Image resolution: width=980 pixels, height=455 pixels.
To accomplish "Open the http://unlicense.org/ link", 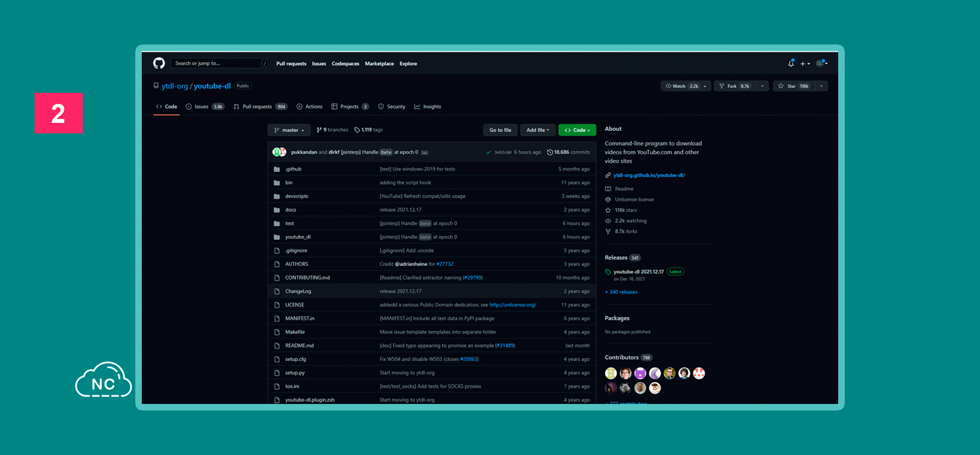I will [x=513, y=305].
